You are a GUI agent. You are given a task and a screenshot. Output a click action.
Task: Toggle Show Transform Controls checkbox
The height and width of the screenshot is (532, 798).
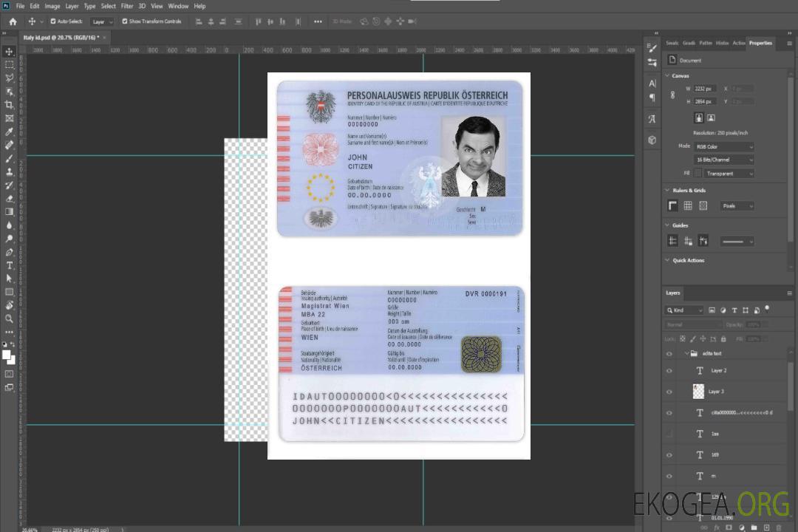pos(125,21)
